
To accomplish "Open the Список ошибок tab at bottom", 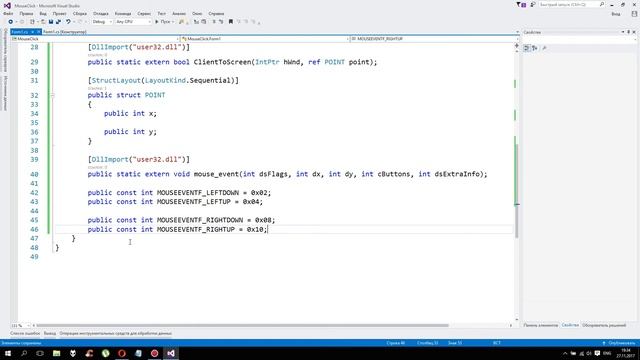I will click(x=25, y=333).
